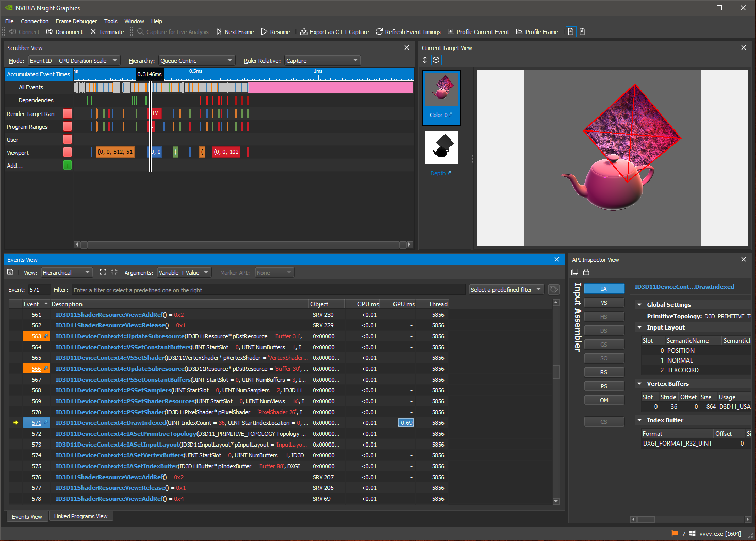
Task: Click the Filter text field in Events View
Action: coord(268,290)
